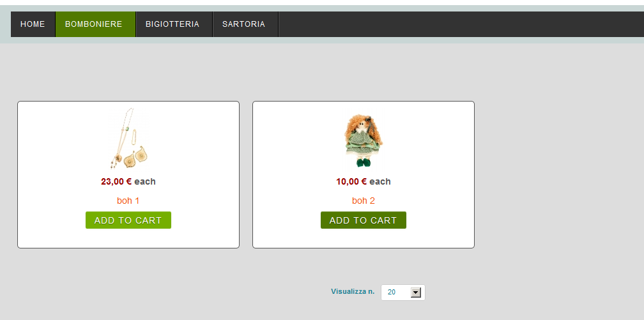The height and width of the screenshot is (320, 644).
Task: Click the empty dark navigation bar area
Action: (461, 24)
